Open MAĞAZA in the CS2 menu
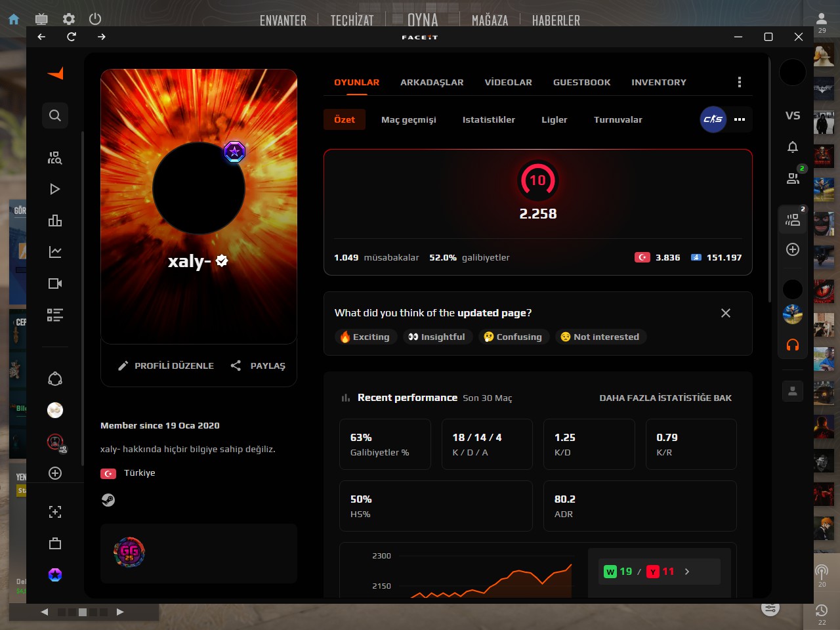840x630 pixels. (490, 20)
